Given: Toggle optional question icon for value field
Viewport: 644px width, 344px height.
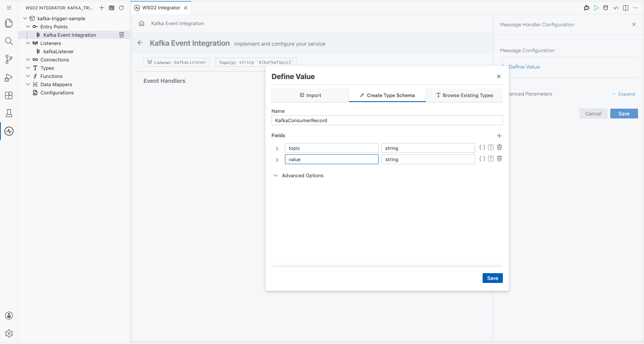Looking at the screenshot, I should tap(491, 159).
